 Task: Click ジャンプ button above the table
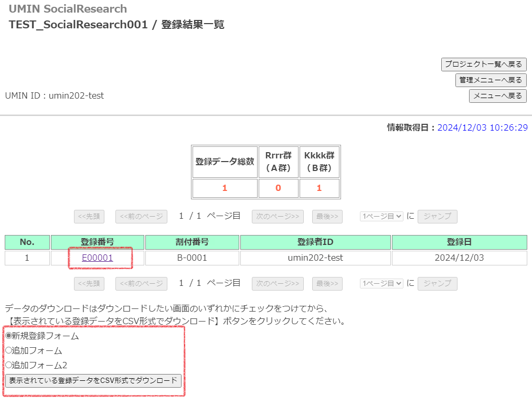coord(437,217)
